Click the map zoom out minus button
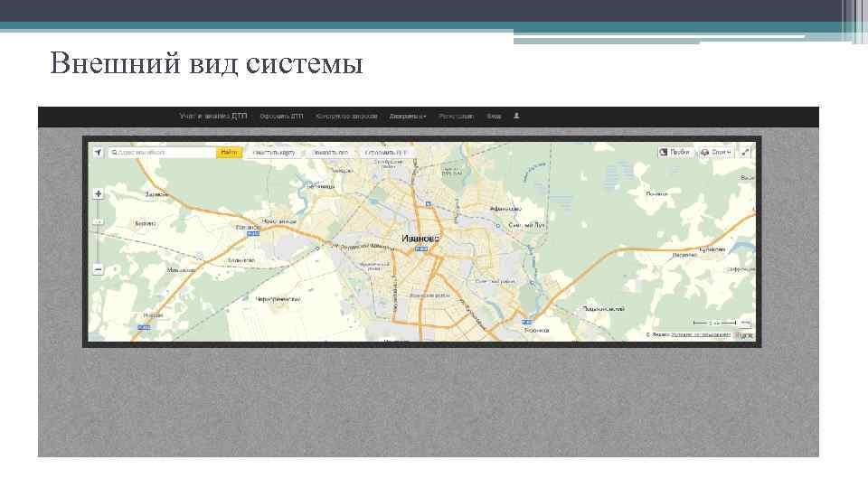Image resolution: width=868 pixels, height=488 pixels. pos(98,269)
